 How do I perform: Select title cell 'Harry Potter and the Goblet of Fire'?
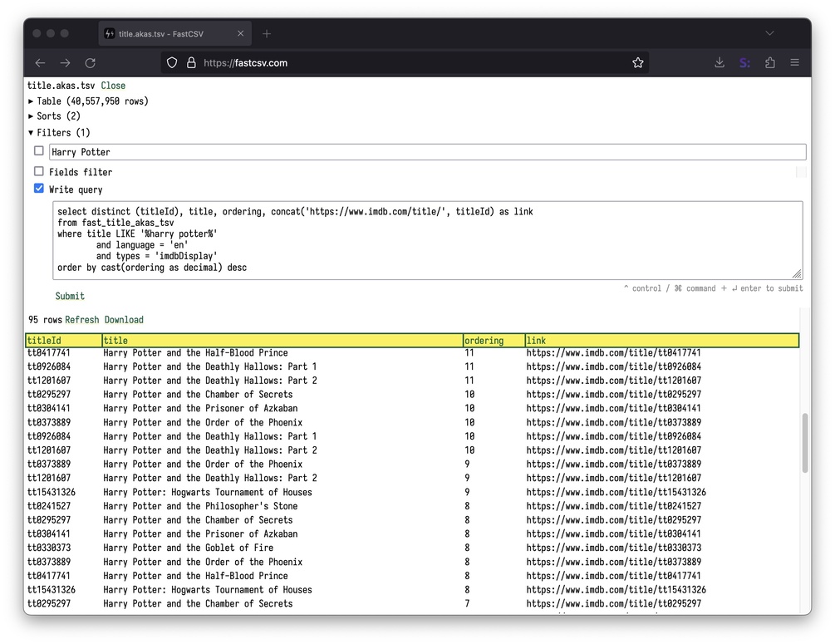189,548
